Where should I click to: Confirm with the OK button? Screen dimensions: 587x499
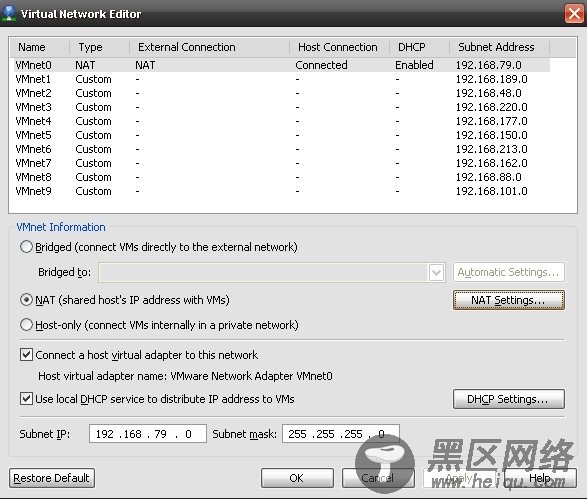click(x=297, y=478)
